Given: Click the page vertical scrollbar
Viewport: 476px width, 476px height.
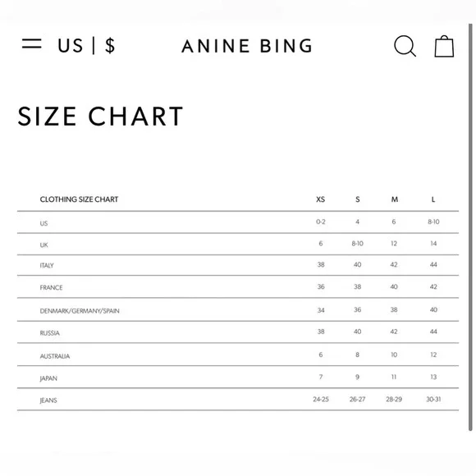Looking at the screenshot, I should coord(470,227).
